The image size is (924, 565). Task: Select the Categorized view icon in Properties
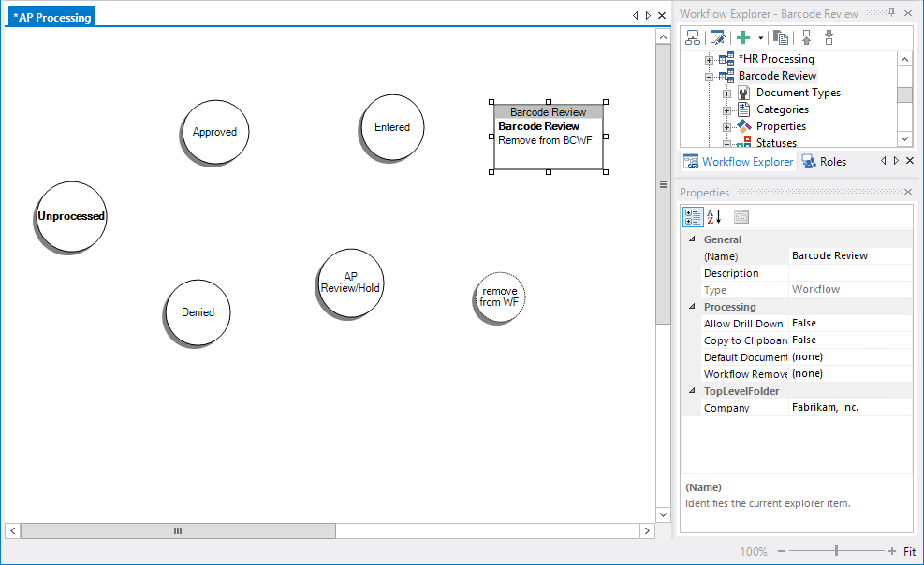693,217
